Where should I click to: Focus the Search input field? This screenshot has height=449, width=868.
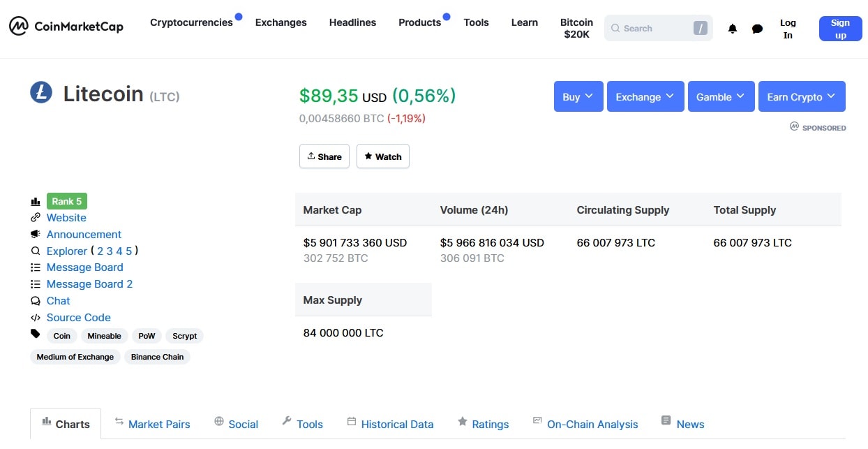click(658, 29)
